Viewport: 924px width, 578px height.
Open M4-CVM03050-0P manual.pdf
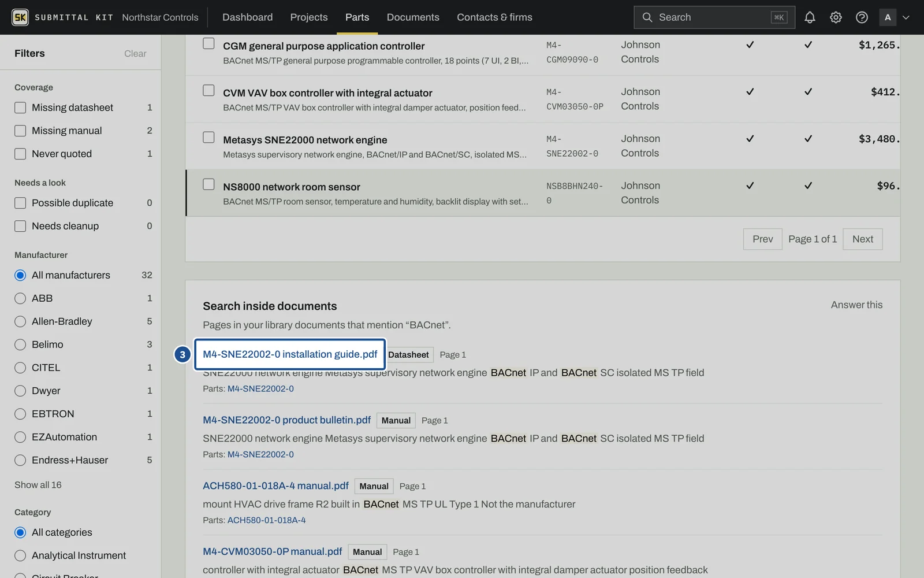(x=272, y=552)
